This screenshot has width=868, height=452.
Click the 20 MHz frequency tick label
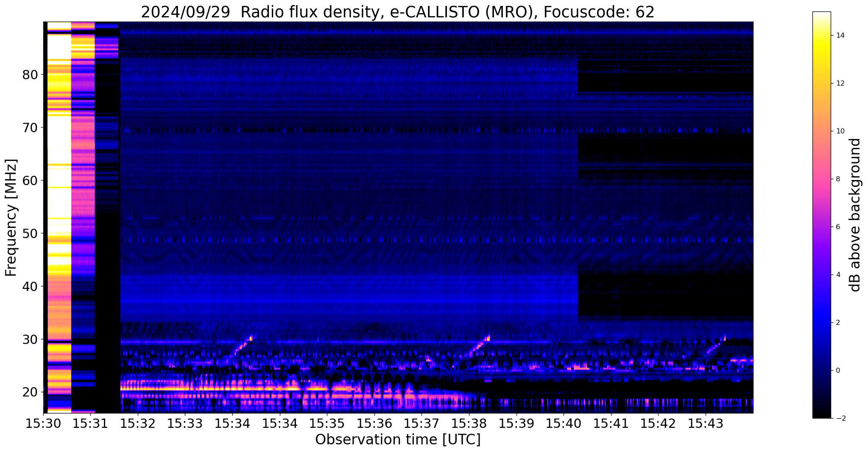(x=30, y=392)
